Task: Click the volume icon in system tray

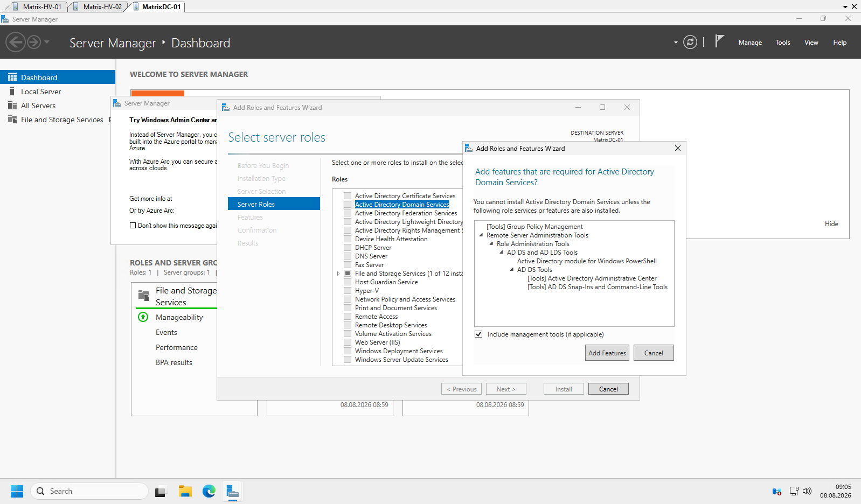Action: tap(807, 491)
